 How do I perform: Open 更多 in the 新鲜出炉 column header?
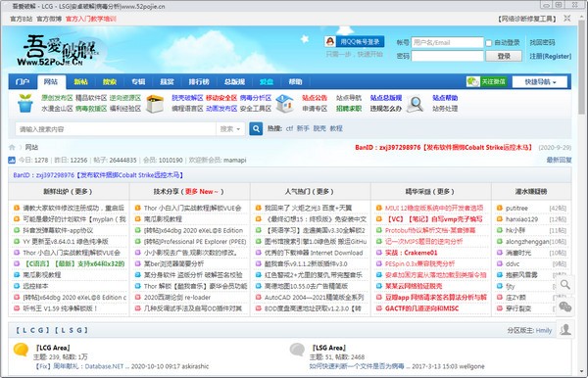pyautogui.click(x=81, y=191)
